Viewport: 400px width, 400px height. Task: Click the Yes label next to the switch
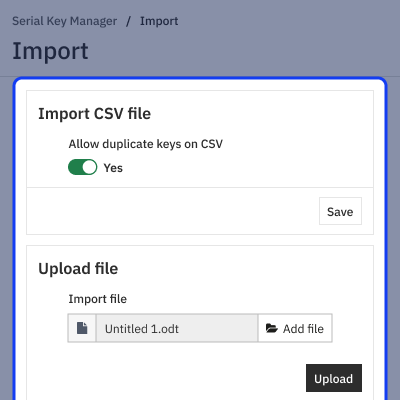pos(113,168)
